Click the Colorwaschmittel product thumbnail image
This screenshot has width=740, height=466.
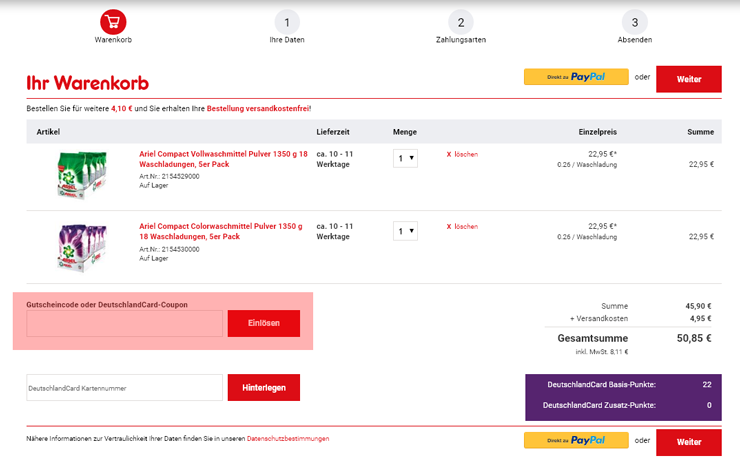(82, 248)
